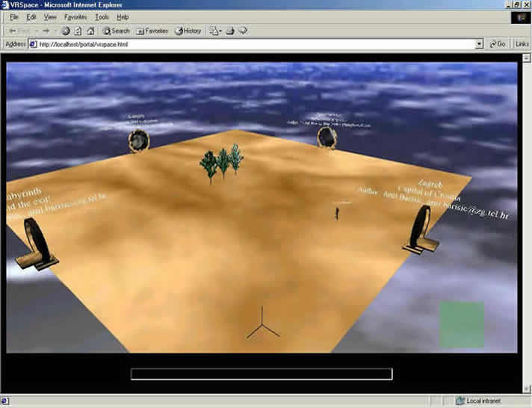Expand the Mail button dropdown

(220, 31)
